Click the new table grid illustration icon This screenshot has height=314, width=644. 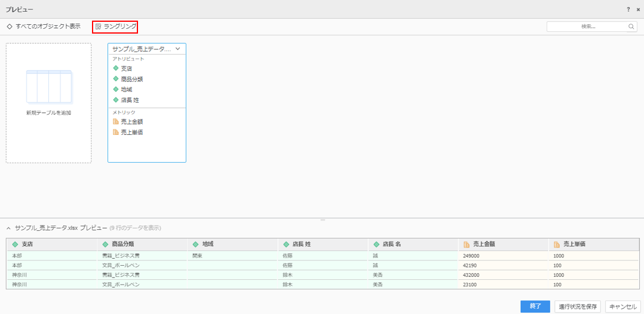point(50,87)
